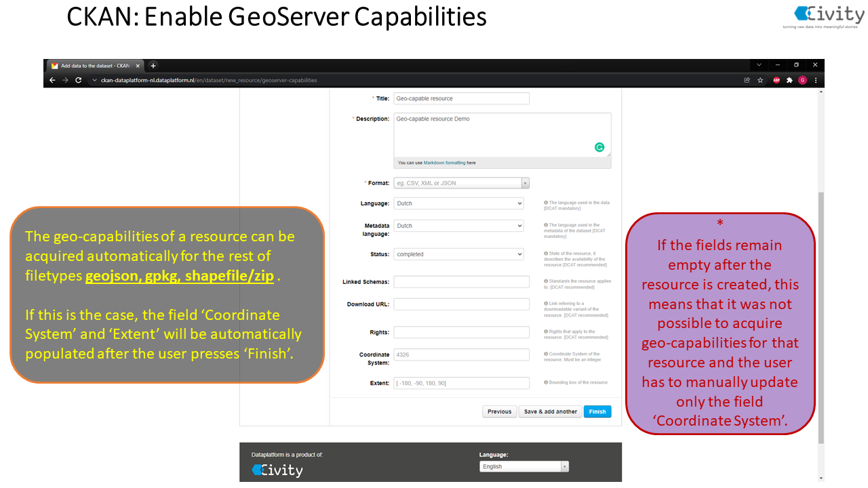Click the Civity logo in page footer

coord(277,470)
